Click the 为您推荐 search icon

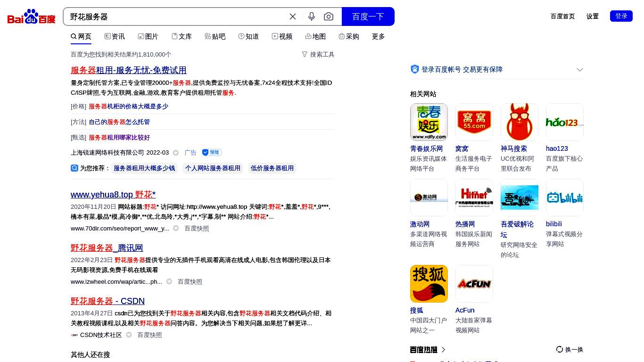coord(74,168)
